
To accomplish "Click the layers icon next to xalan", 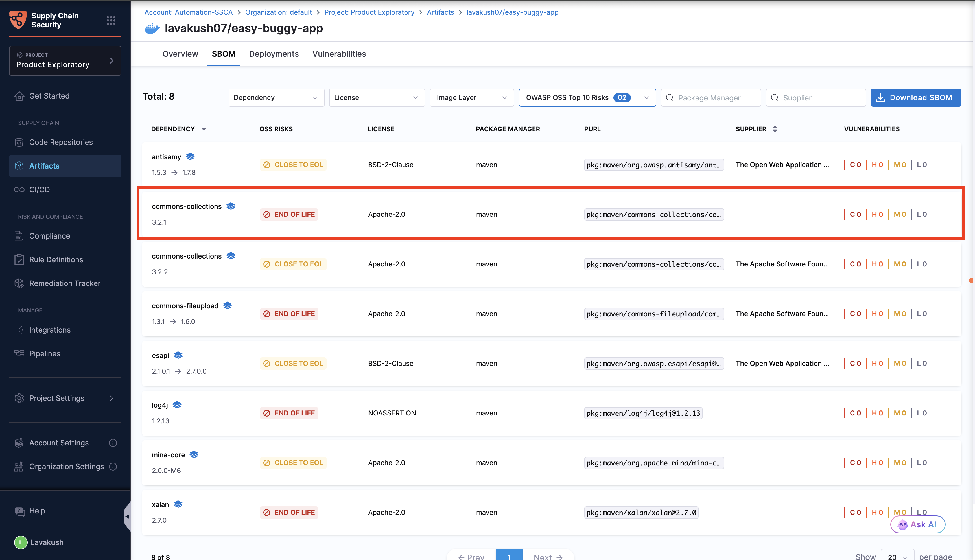I will (x=178, y=504).
